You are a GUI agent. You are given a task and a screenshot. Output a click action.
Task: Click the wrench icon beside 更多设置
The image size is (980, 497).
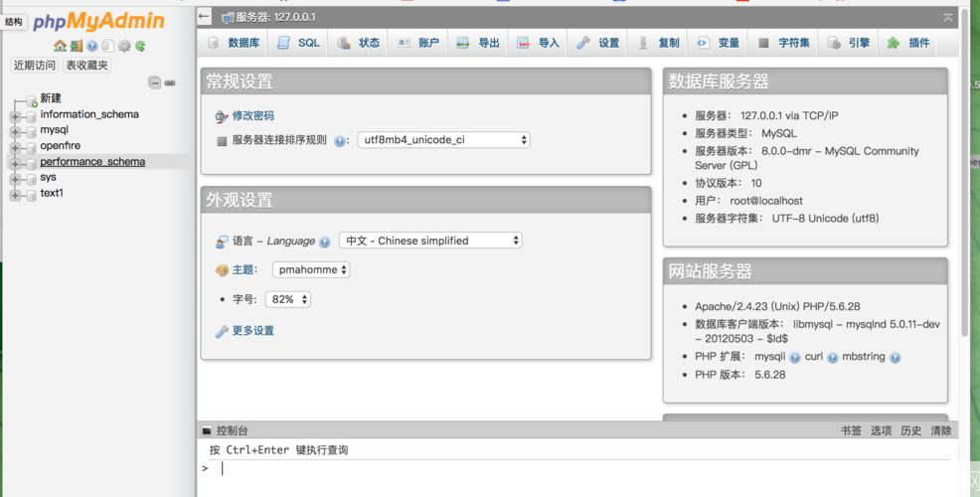coord(222,331)
